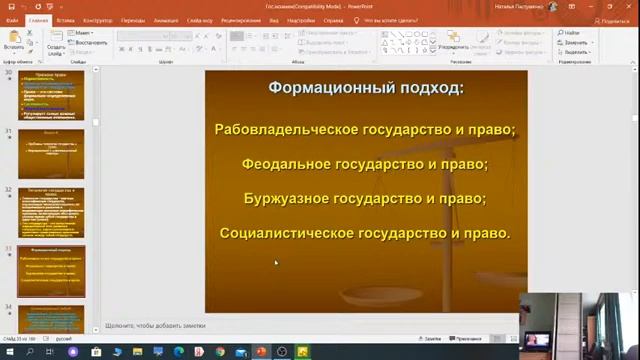Open the Вид tab
This screenshot has width=640, height=360.
point(274,20)
